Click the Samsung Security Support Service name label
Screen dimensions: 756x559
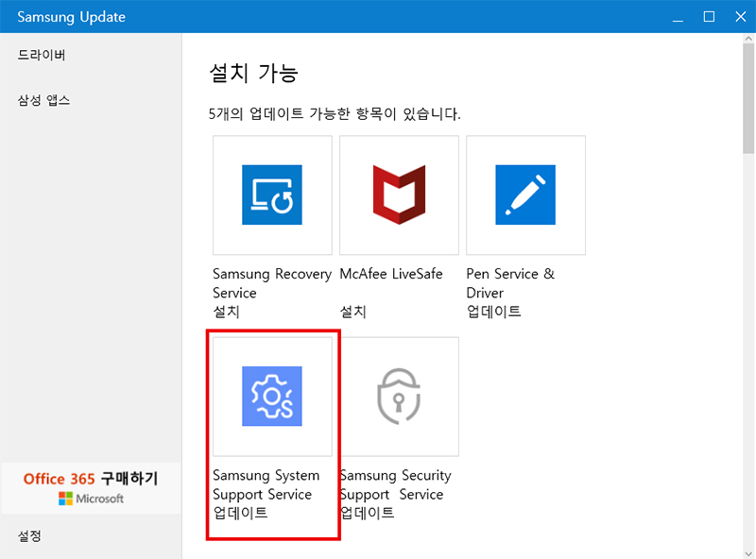tap(395, 484)
